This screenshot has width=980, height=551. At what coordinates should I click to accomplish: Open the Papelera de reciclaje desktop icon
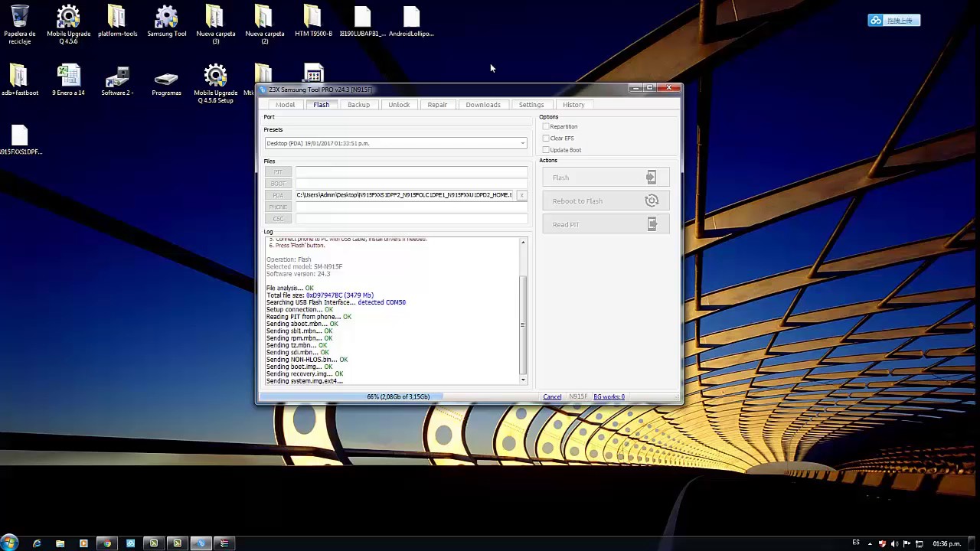20,23
